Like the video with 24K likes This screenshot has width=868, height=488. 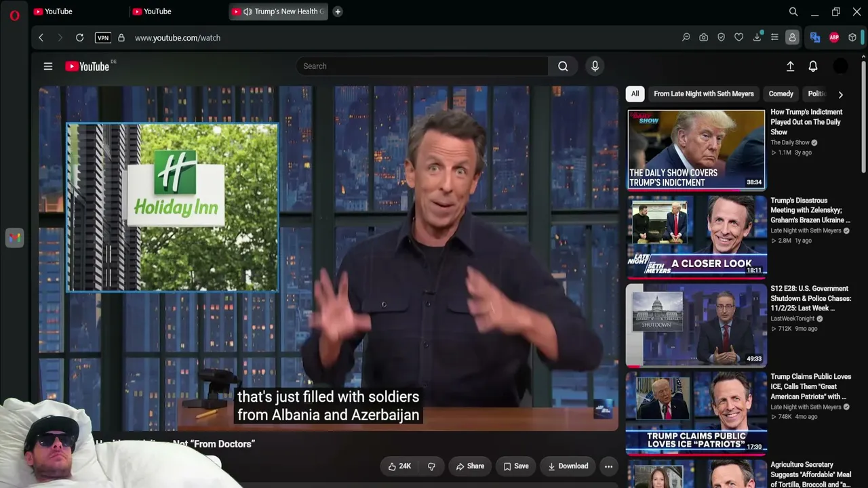click(x=400, y=466)
